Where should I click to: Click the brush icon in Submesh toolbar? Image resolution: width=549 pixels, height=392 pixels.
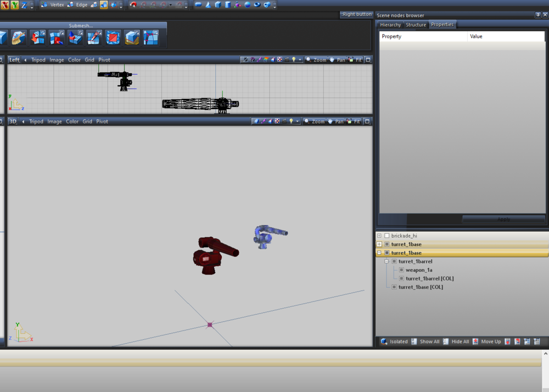coord(19,38)
